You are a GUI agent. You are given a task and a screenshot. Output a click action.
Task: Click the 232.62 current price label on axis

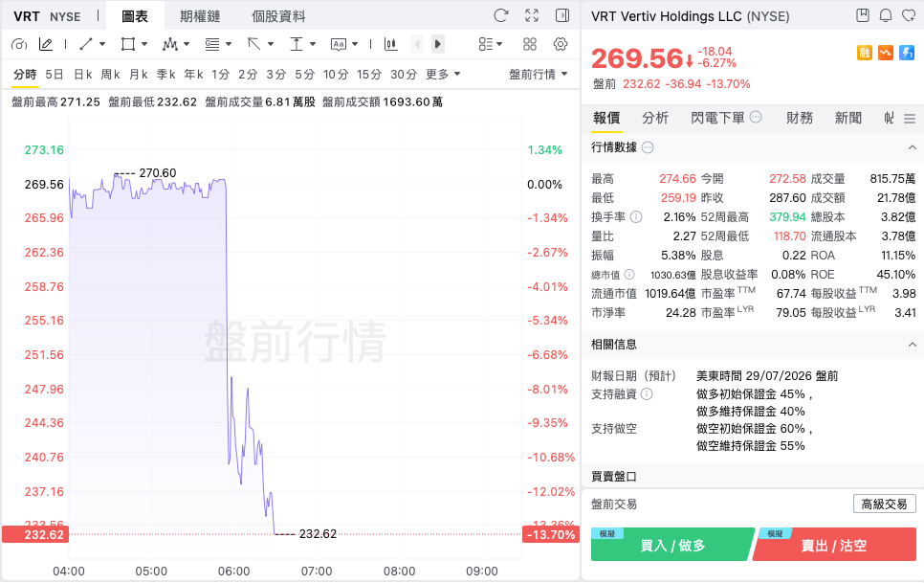pyautogui.click(x=35, y=535)
